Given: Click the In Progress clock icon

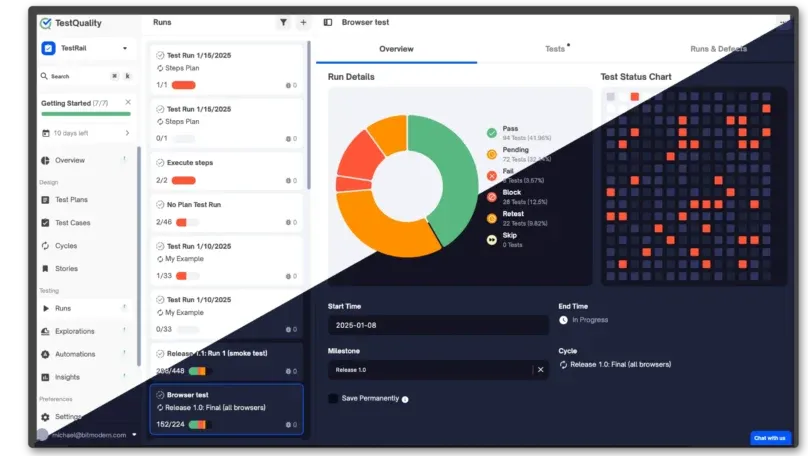Looking at the screenshot, I should click(x=563, y=320).
